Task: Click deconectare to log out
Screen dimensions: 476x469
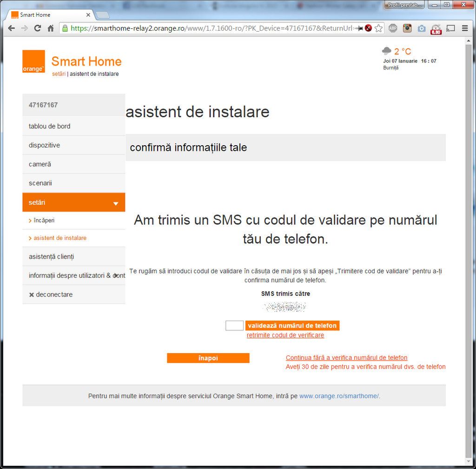Action: tap(74, 295)
